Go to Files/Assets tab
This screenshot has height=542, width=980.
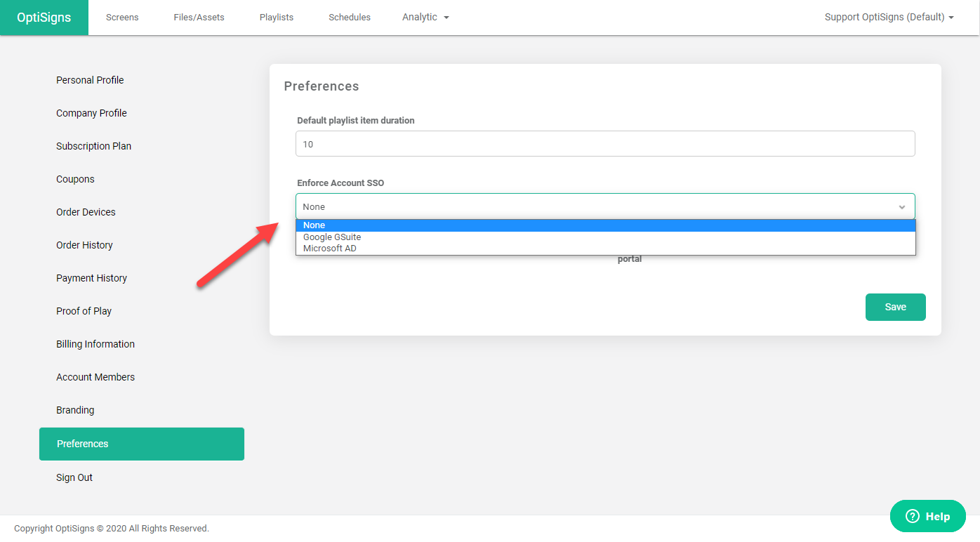tap(199, 18)
